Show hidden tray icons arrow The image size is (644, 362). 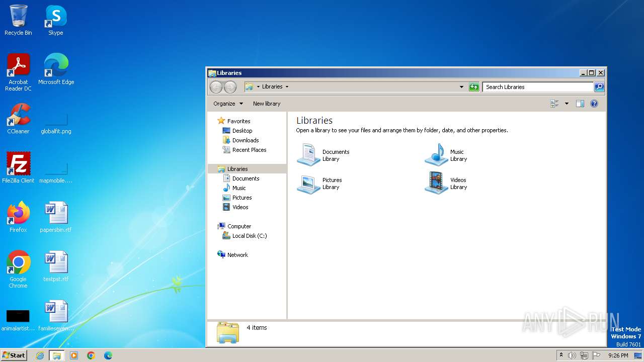[561, 355]
